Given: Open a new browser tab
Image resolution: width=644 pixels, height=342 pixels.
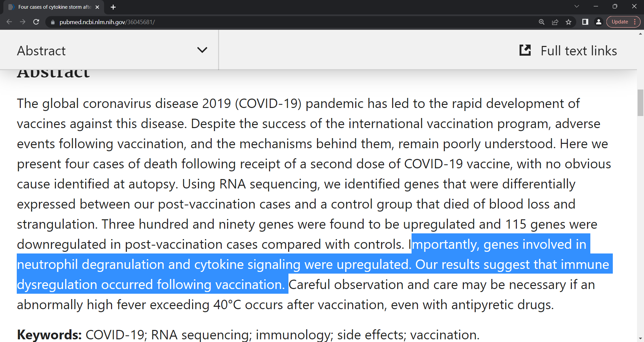Looking at the screenshot, I should pos(113,7).
